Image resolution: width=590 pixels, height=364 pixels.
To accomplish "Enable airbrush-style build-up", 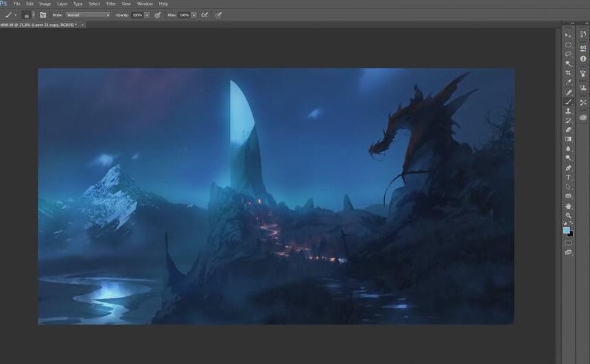I will pyautogui.click(x=204, y=15).
